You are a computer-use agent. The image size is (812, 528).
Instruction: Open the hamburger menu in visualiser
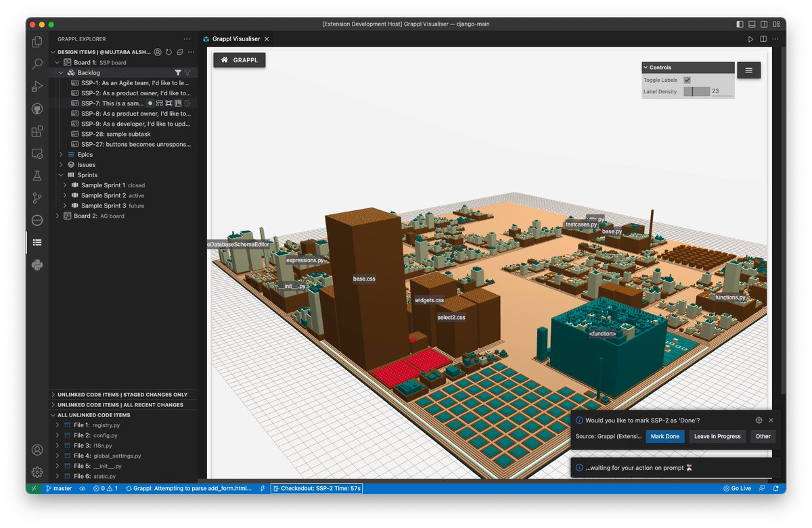click(x=748, y=70)
